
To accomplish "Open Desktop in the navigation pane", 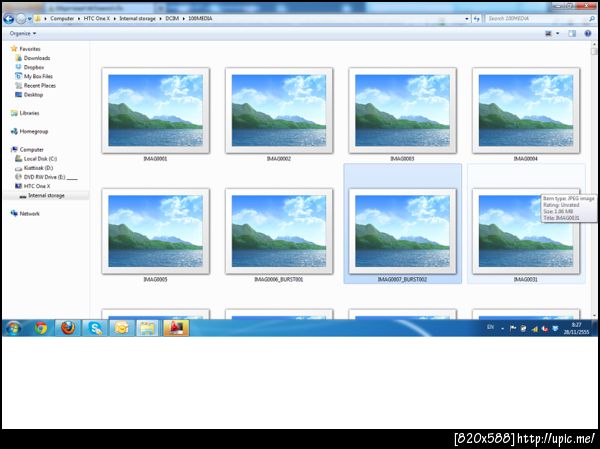I will [29, 95].
